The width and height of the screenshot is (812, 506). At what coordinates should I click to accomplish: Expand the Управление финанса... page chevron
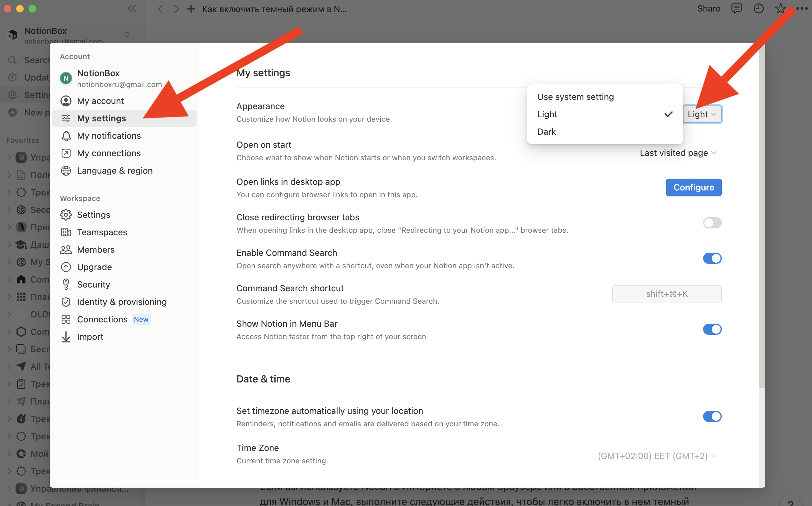click(9, 488)
